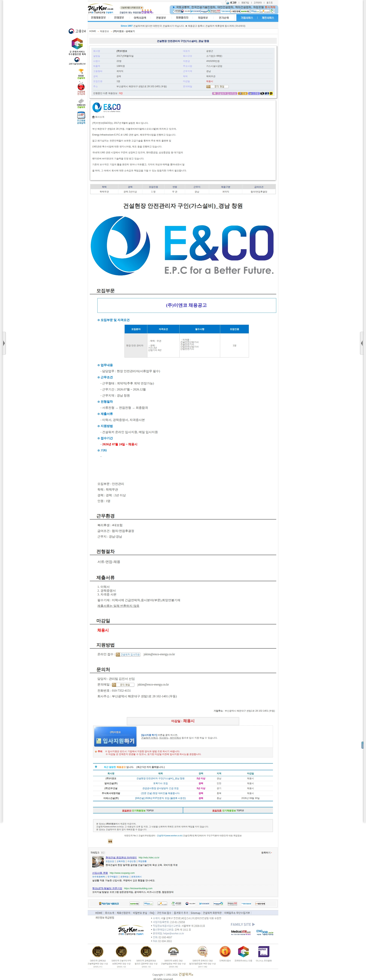Screen dimensions: 366x980
Task: Click HOME in the breadcrumb
Action: [x=92, y=31]
